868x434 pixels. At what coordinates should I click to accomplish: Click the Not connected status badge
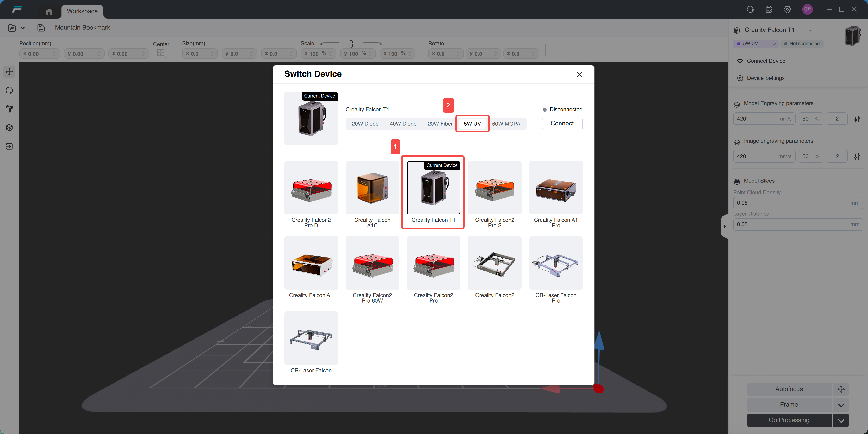[x=802, y=44]
